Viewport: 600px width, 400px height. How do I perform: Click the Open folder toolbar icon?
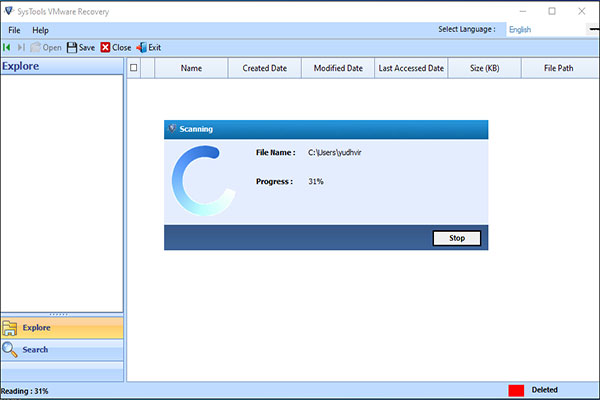[x=36, y=47]
